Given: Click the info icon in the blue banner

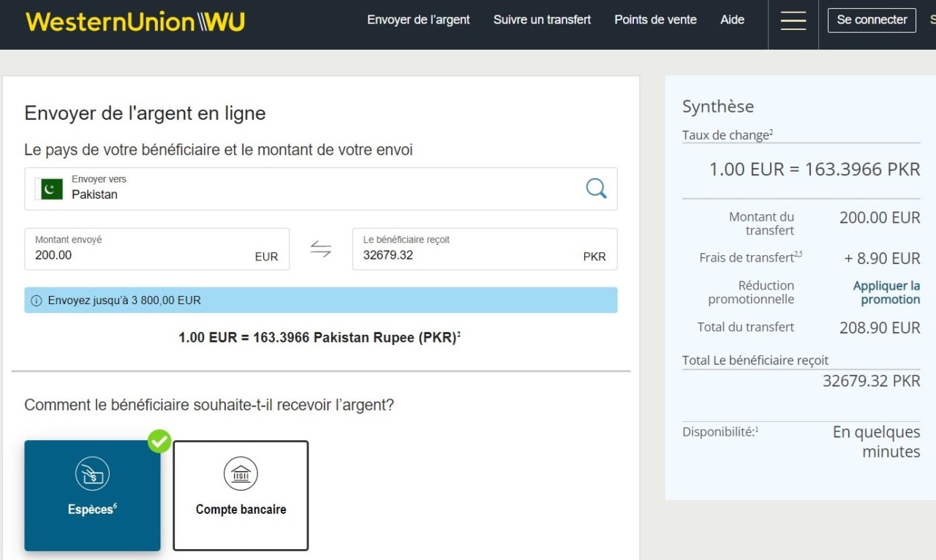Looking at the screenshot, I should 37,300.
